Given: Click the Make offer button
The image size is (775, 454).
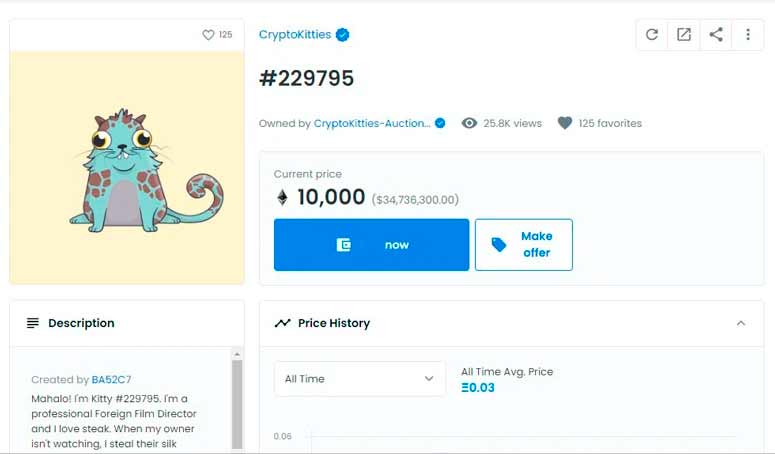Looking at the screenshot, I should tap(524, 245).
